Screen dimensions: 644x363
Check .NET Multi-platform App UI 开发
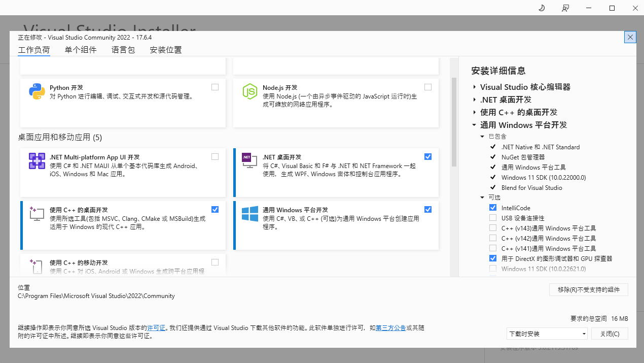[215, 156]
